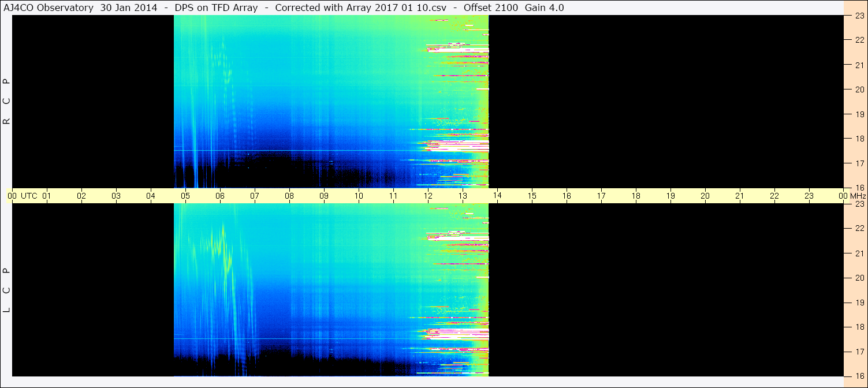Click hour '17' on the UTC time axis

[601, 196]
